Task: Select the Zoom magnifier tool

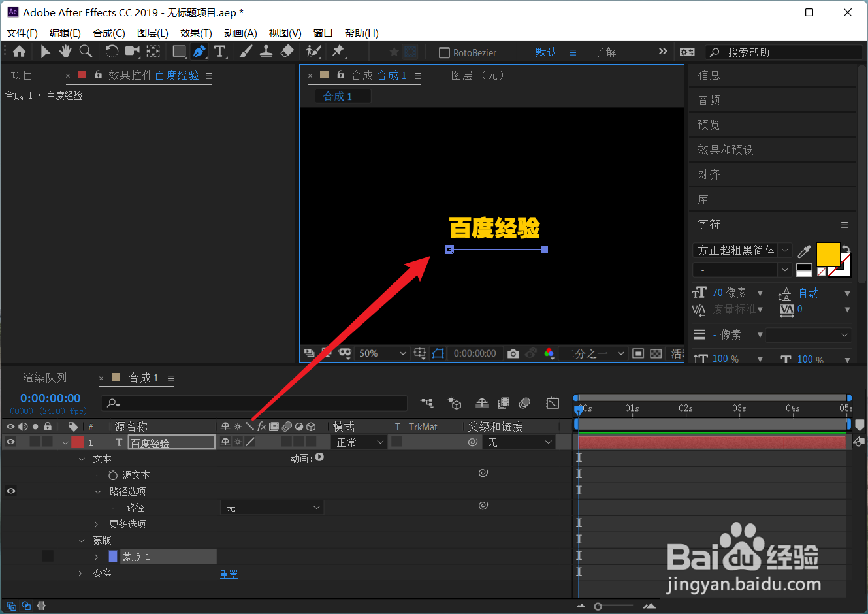Action: (86, 52)
